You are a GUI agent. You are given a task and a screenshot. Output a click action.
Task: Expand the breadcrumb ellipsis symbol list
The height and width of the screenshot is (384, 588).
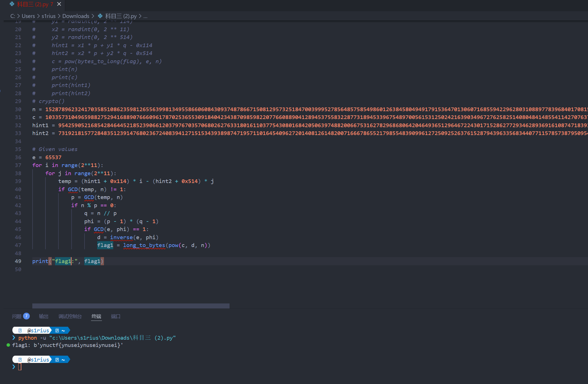pyautogui.click(x=145, y=16)
